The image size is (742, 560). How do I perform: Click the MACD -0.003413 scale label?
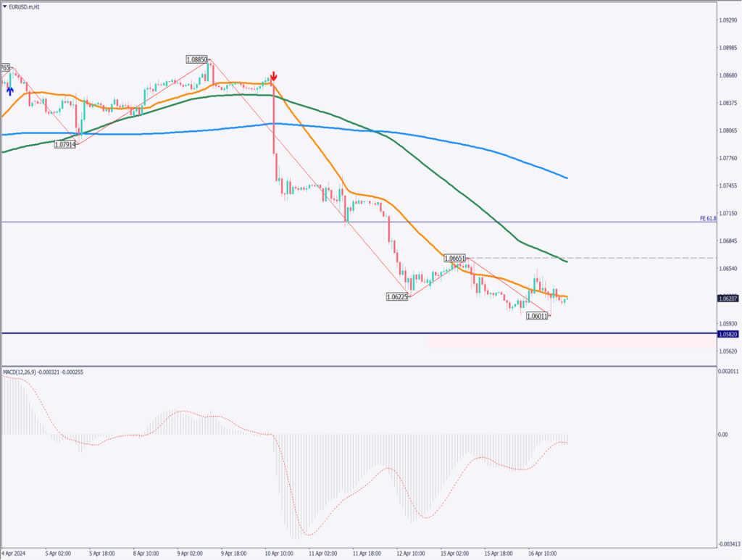(728, 543)
